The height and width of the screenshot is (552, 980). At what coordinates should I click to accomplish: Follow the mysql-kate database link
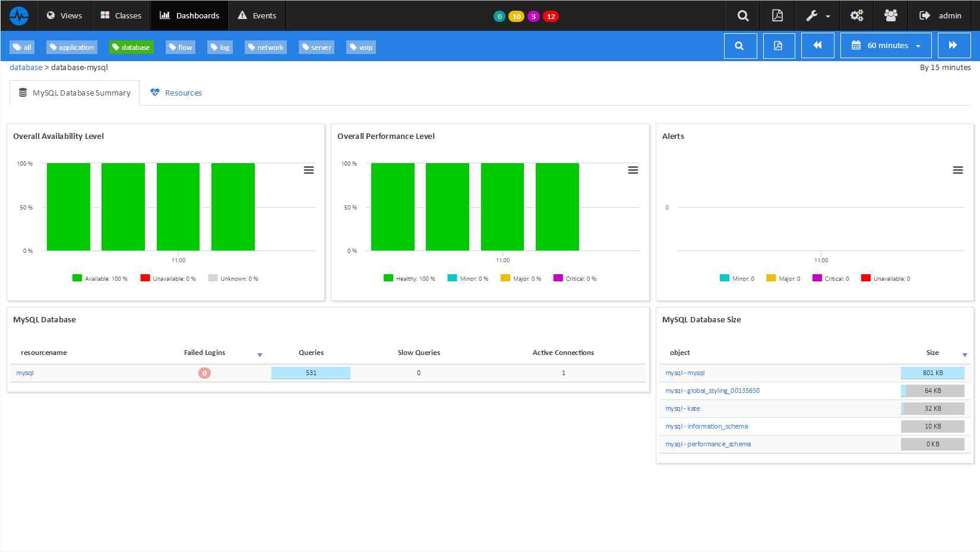point(682,408)
